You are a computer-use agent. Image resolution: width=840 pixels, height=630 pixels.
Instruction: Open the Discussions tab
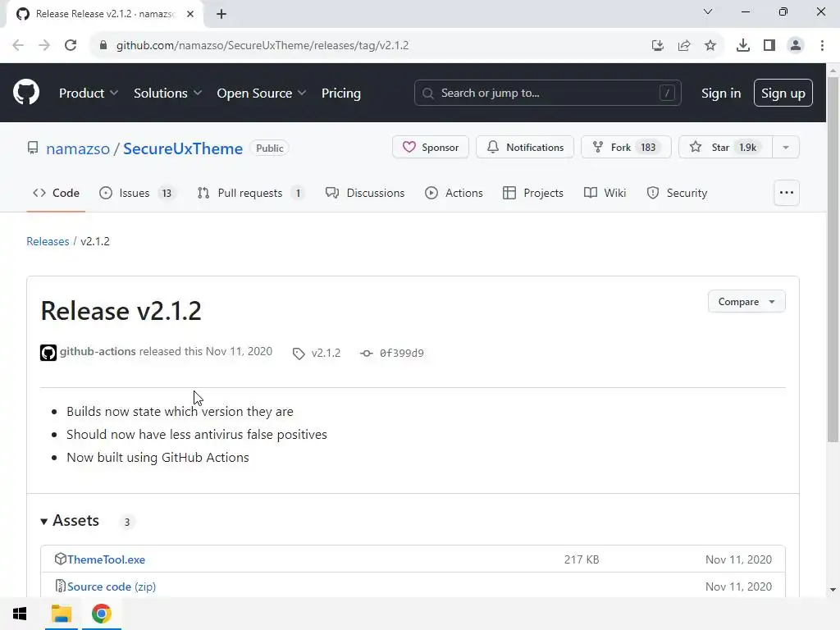click(x=365, y=193)
